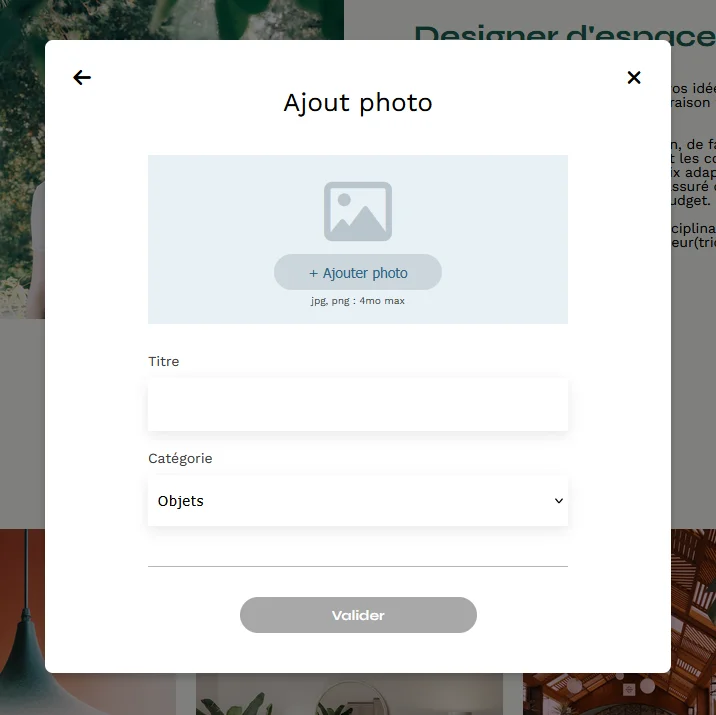Screen dimensions: 716x715
Task: Close the Ajout photo dialog
Action: (634, 78)
